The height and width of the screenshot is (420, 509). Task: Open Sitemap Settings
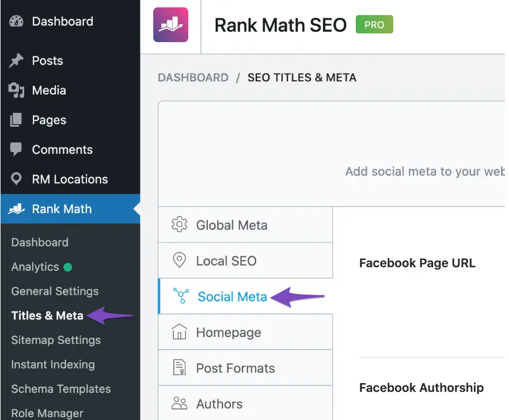coord(56,340)
